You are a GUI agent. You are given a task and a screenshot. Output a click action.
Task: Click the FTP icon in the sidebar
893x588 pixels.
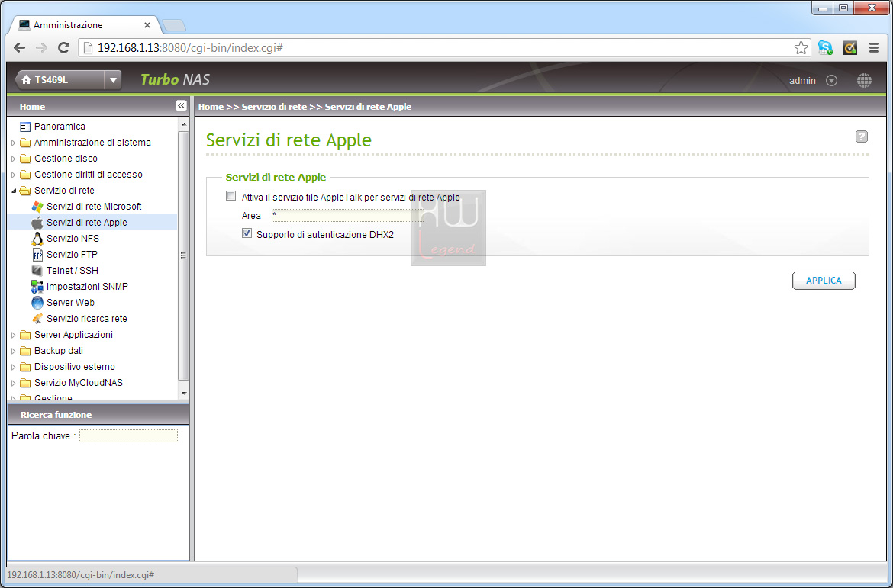click(x=37, y=255)
